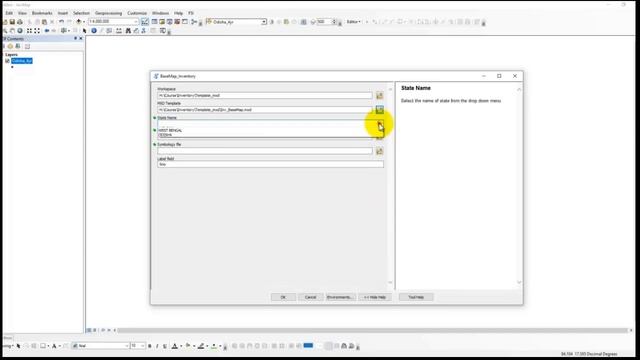
Task: Click the Hide Help button
Action: [x=375, y=297]
